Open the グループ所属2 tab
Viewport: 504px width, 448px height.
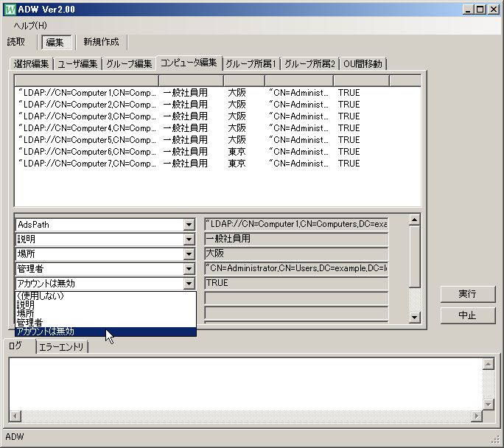[310, 63]
